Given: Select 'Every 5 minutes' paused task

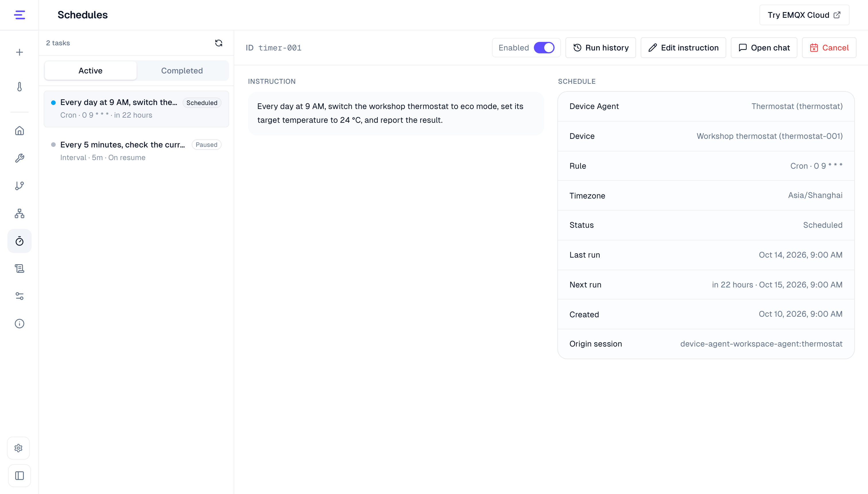Looking at the screenshot, I should [136, 151].
